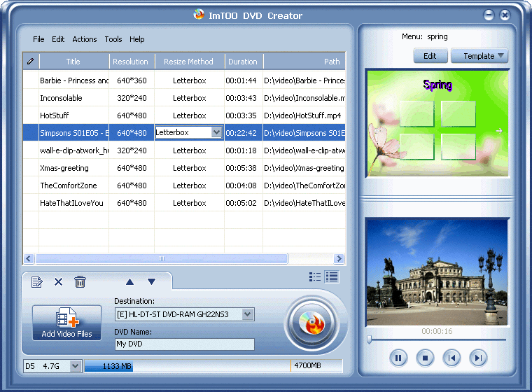Click the 1133 MB used space bar
532x392 pixels.
coord(108,366)
